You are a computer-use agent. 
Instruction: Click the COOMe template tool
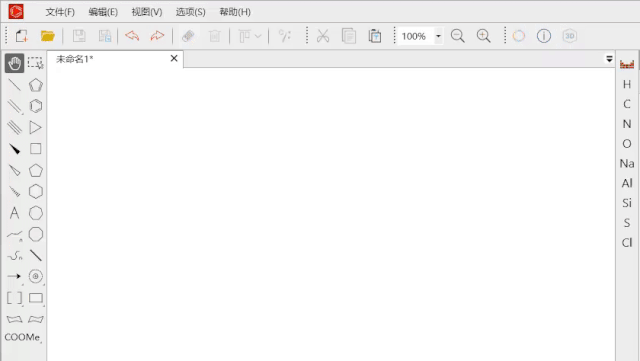click(22, 337)
